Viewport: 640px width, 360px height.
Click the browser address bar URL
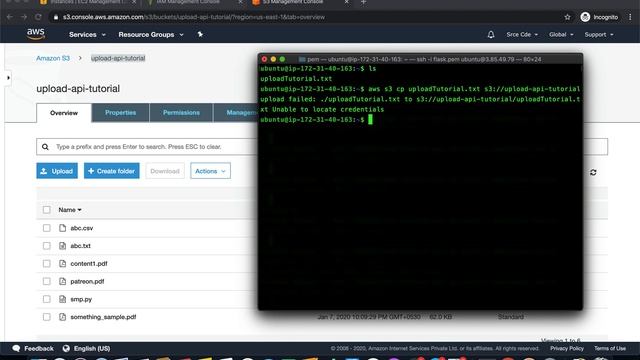194,17
